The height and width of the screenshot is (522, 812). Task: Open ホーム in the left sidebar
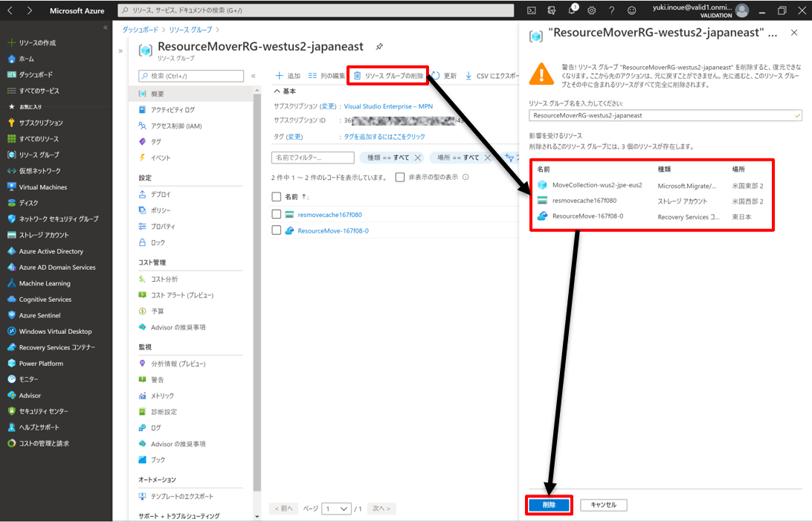point(26,59)
